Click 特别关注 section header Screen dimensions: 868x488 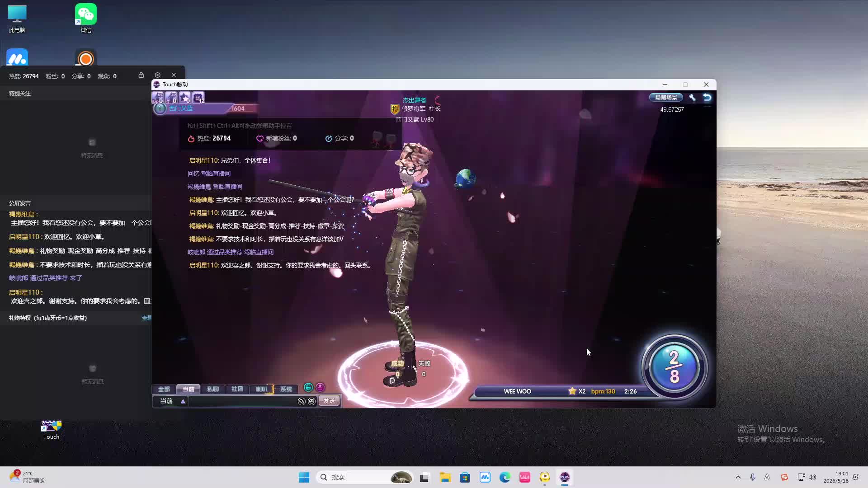[20, 94]
